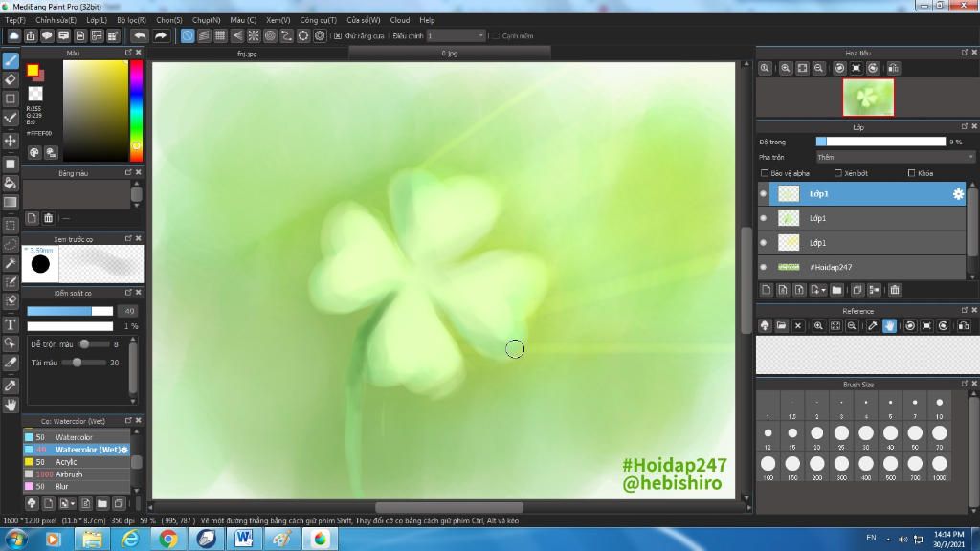Click the delete layer trash icon
The width and height of the screenshot is (980, 551).
coord(895,290)
